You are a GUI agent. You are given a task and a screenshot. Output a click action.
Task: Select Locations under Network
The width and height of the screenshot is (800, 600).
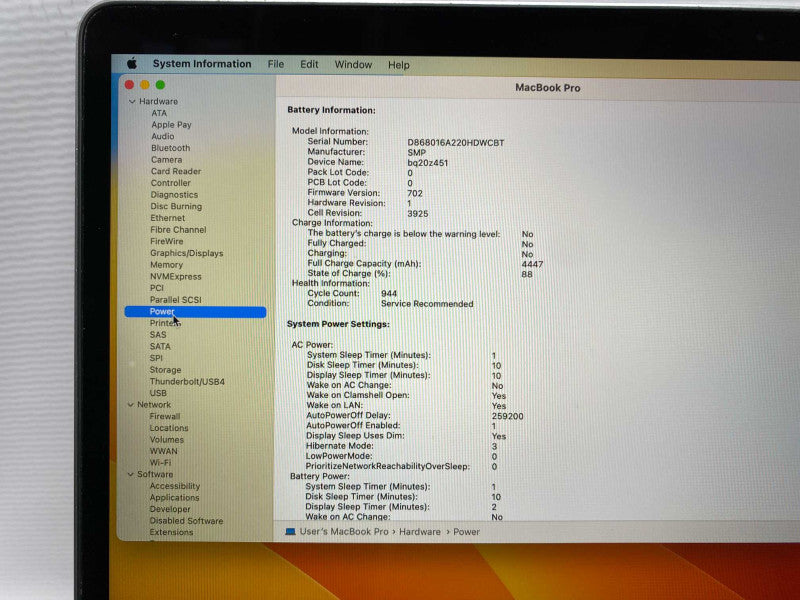(169, 428)
